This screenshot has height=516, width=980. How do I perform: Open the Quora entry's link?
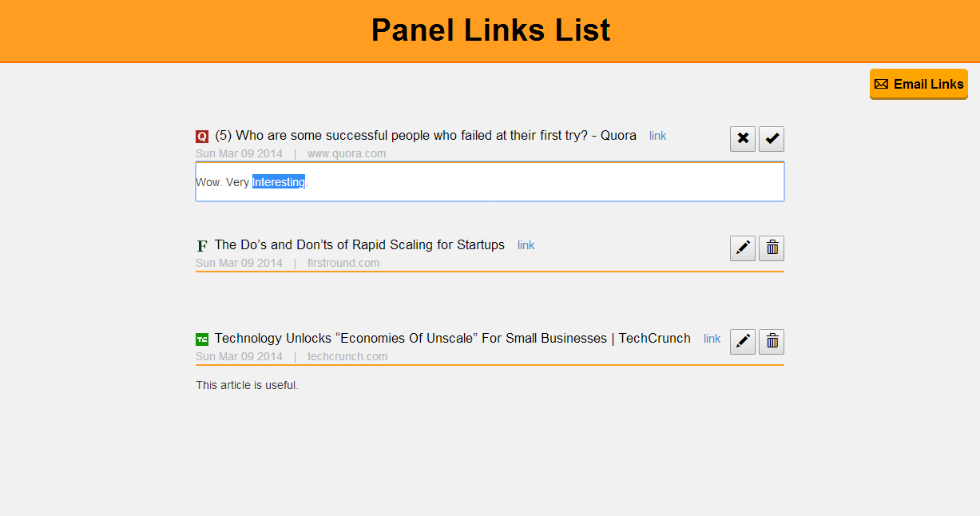[657, 136]
